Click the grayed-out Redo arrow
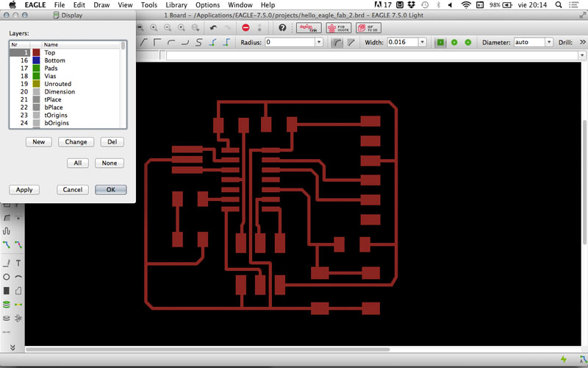Screen dimensions: 588x368 tap(227, 28)
